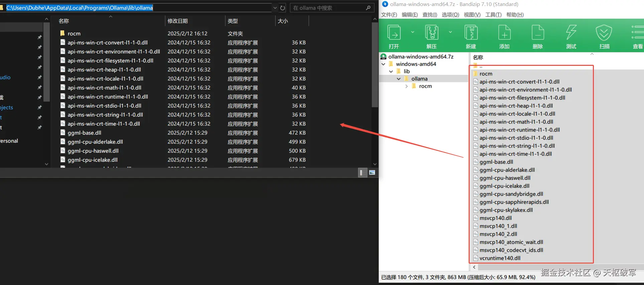Click the Explorer address bar path field
The width and height of the screenshot is (644, 285).
[139, 8]
